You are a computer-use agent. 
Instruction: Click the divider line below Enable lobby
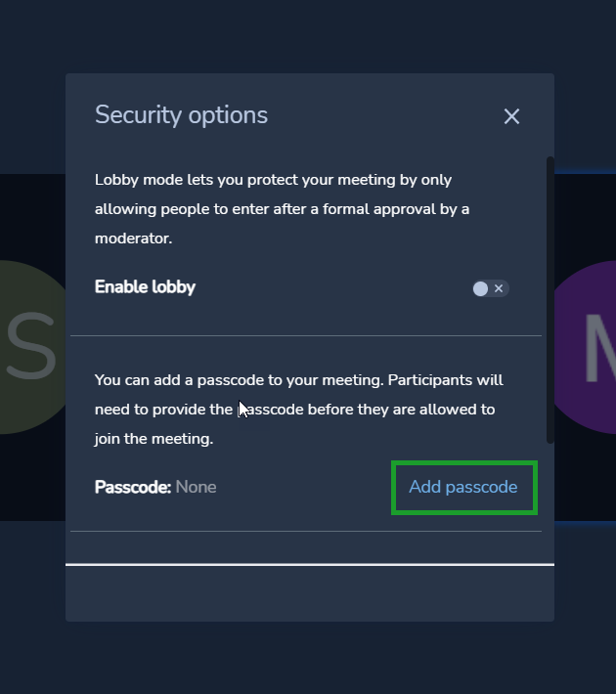306,335
